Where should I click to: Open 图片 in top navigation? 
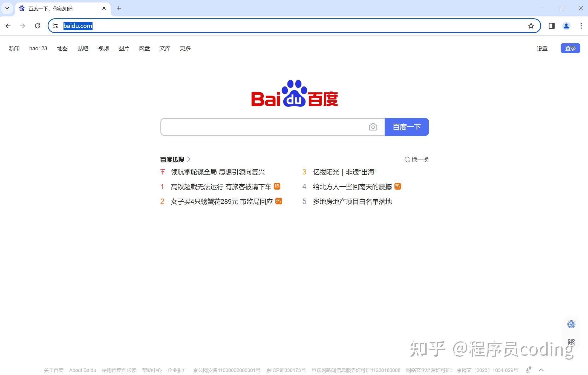(x=124, y=48)
